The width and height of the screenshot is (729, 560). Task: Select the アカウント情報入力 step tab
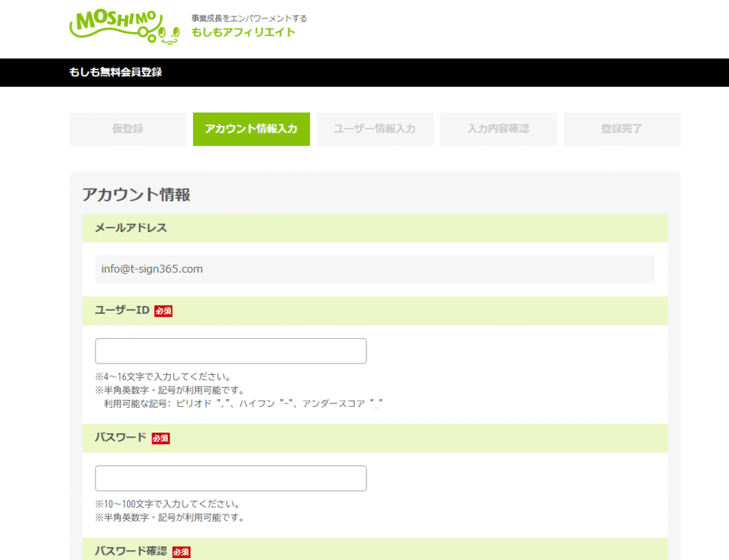coord(251,129)
